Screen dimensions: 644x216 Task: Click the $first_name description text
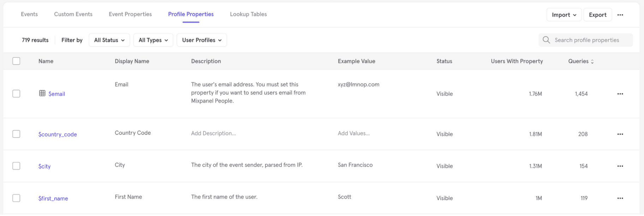pos(224,197)
